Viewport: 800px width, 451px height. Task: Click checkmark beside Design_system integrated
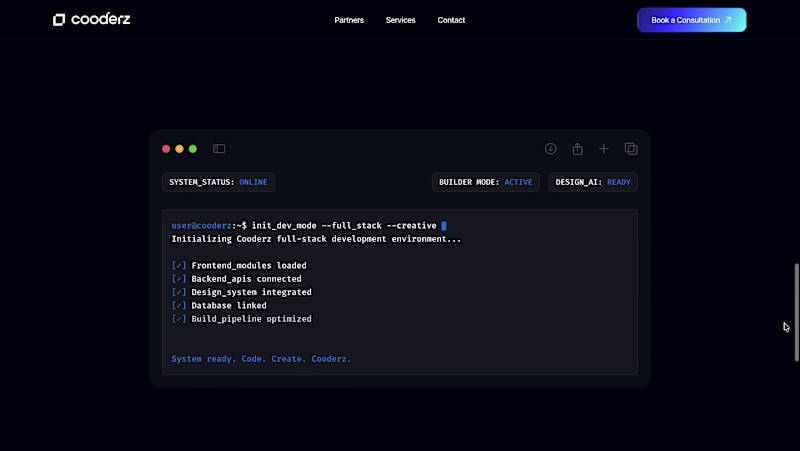point(179,292)
